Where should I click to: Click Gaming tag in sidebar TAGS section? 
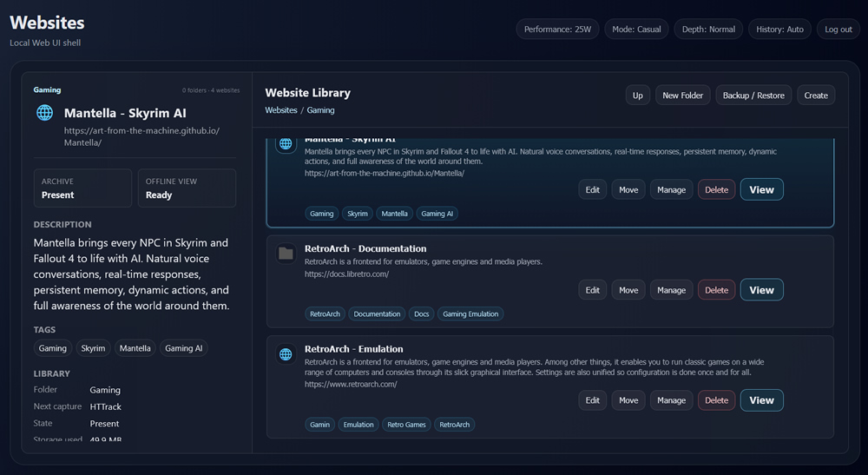click(53, 348)
